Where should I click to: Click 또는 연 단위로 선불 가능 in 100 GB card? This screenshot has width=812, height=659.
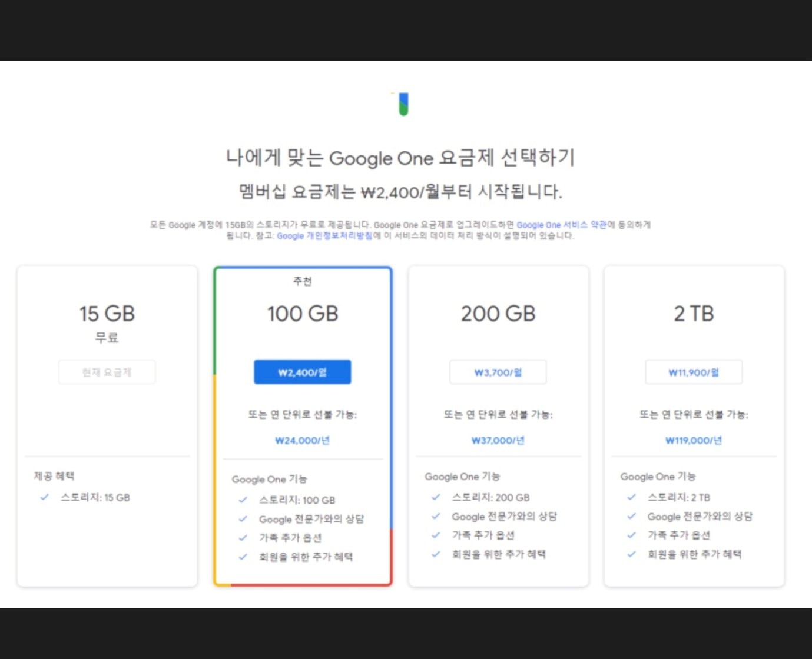click(x=302, y=414)
